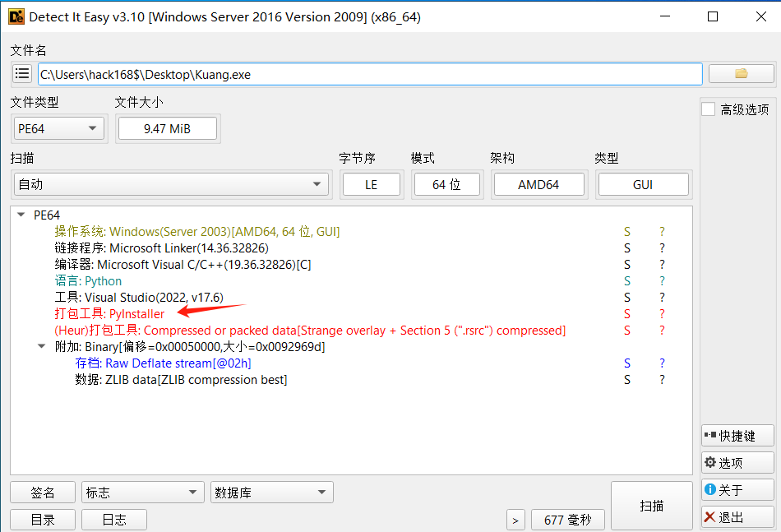Click the file path input field
This screenshot has width=781, height=532.
tap(370, 74)
